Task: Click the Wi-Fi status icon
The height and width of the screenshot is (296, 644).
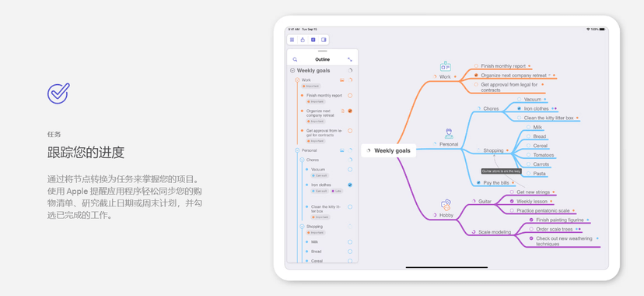Action: tap(588, 29)
